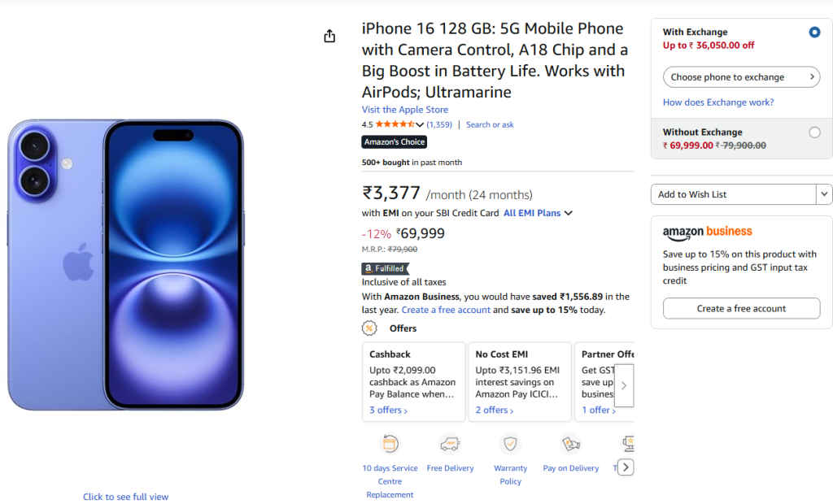Screen dimensions: 833x504
Task: Open the No Cost EMI offer card
Action: click(520, 380)
